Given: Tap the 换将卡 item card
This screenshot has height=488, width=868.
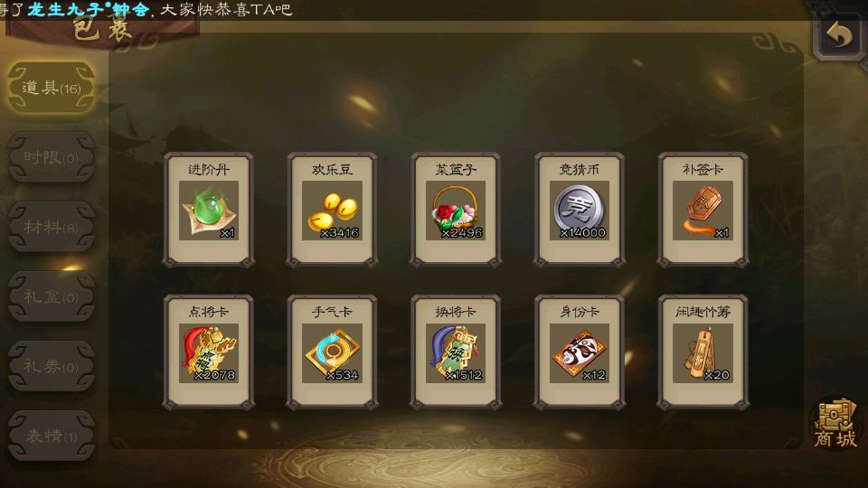Looking at the screenshot, I should pos(456,352).
